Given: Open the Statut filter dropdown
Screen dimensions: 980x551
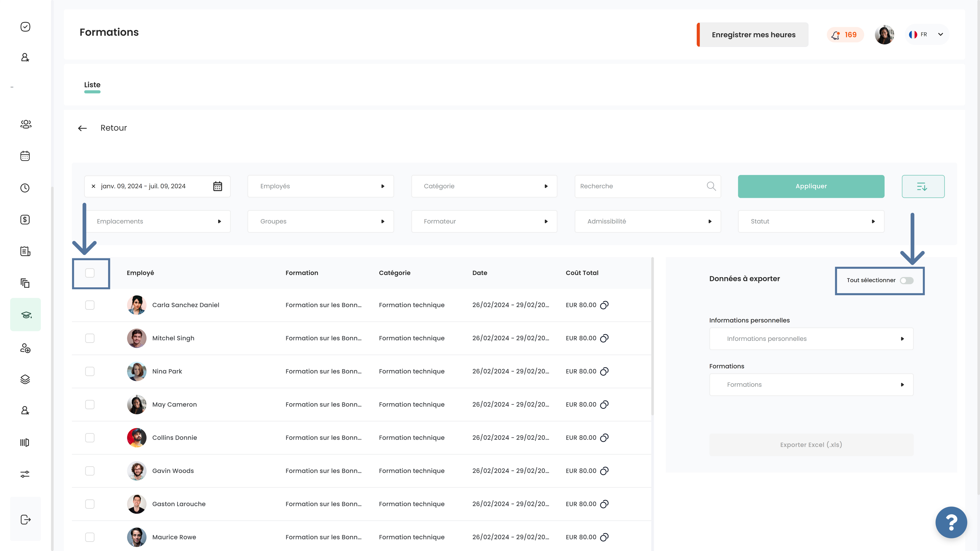Looking at the screenshot, I should tap(811, 221).
